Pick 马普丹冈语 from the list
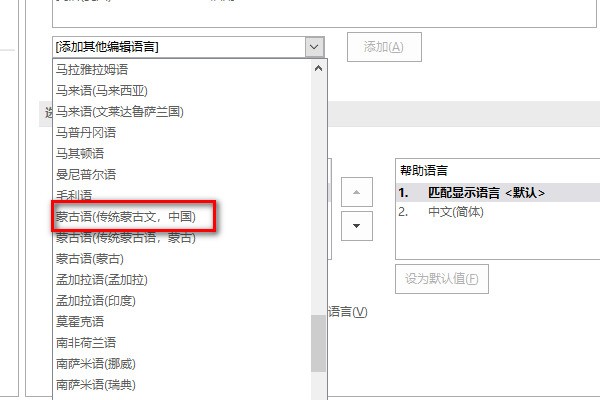The width and height of the screenshot is (600, 400). pyautogui.click(x=182, y=132)
